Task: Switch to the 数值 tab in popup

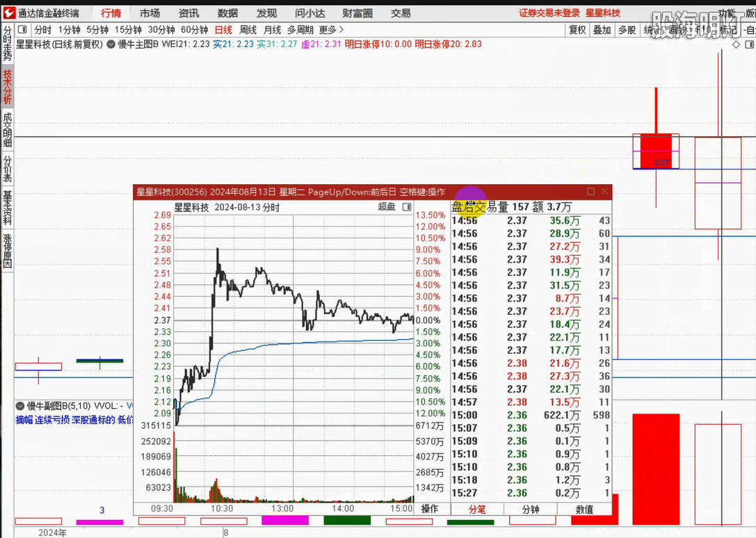Action: click(x=584, y=509)
